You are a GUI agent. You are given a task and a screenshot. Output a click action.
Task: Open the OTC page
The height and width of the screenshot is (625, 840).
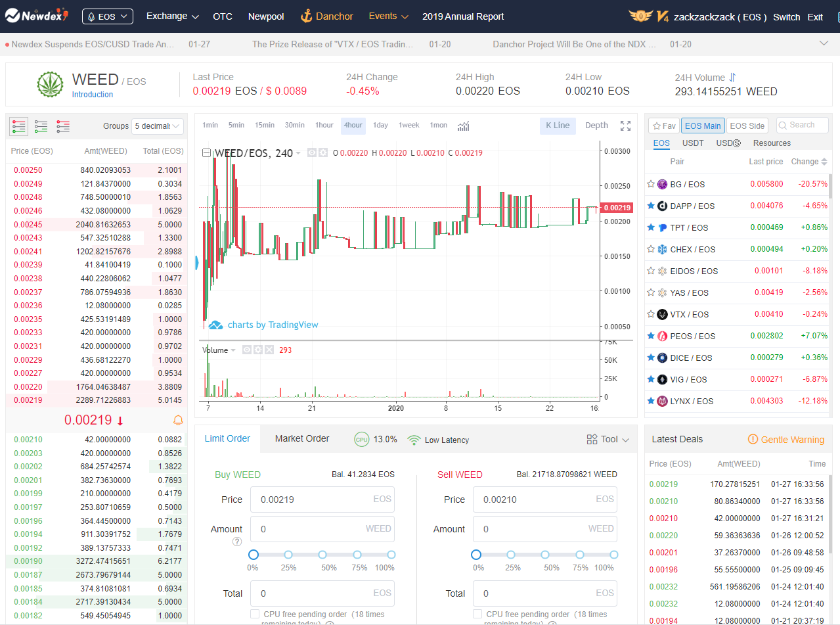[x=223, y=16]
